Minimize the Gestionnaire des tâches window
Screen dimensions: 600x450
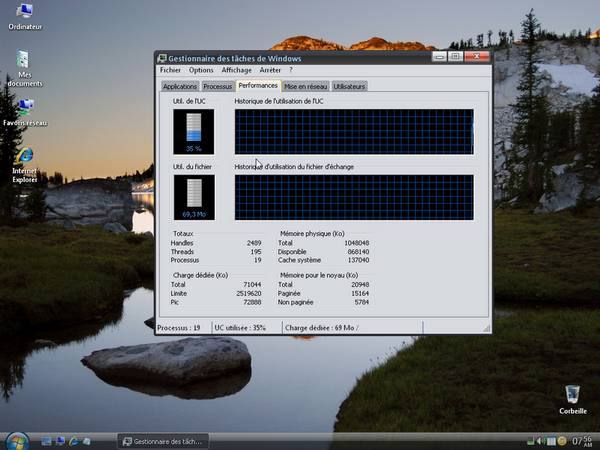click(439, 57)
